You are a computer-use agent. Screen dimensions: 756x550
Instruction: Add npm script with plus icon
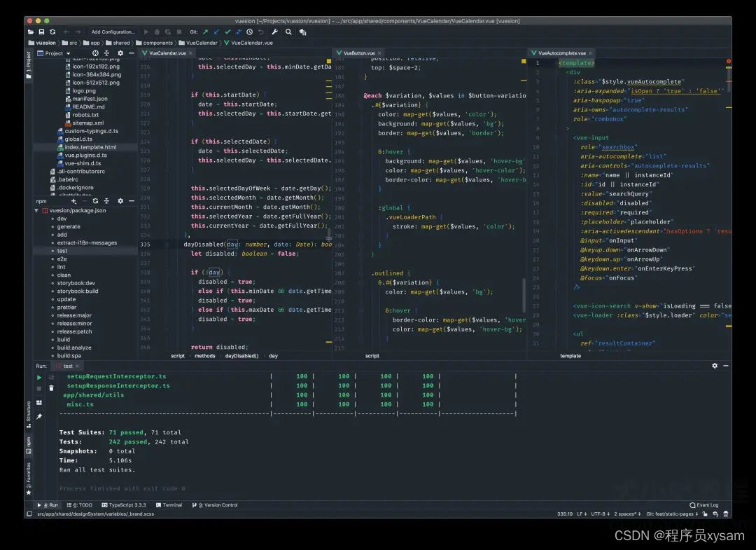coord(73,200)
